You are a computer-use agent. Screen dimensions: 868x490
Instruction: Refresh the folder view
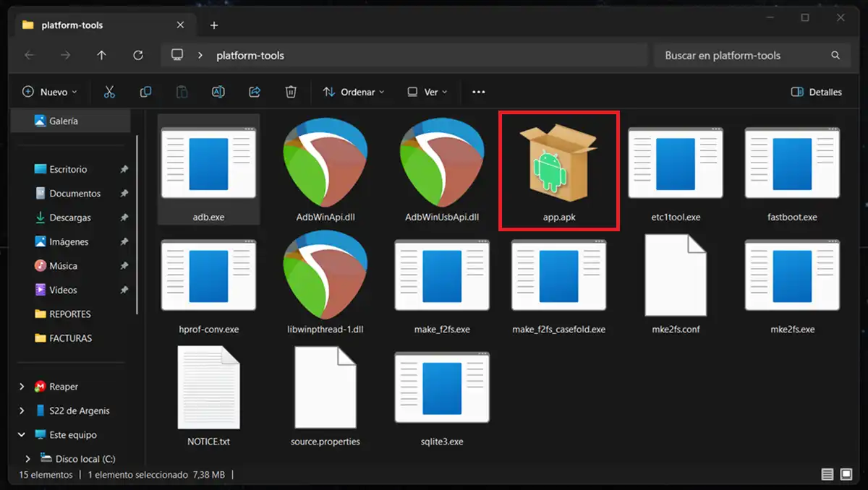[x=137, y=55]
